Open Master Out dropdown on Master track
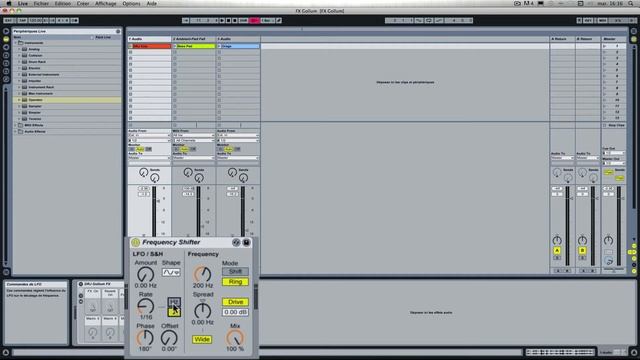The image size is (640, 360). [613, 163]
